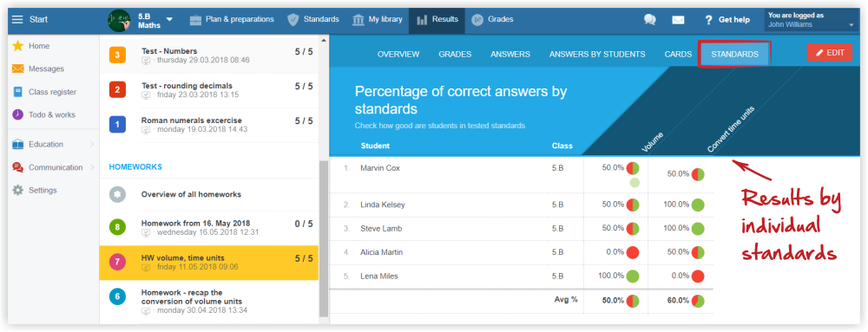868x332 pixels.
Task: Open Settings gear icon in sidebar
Action: 18,190
